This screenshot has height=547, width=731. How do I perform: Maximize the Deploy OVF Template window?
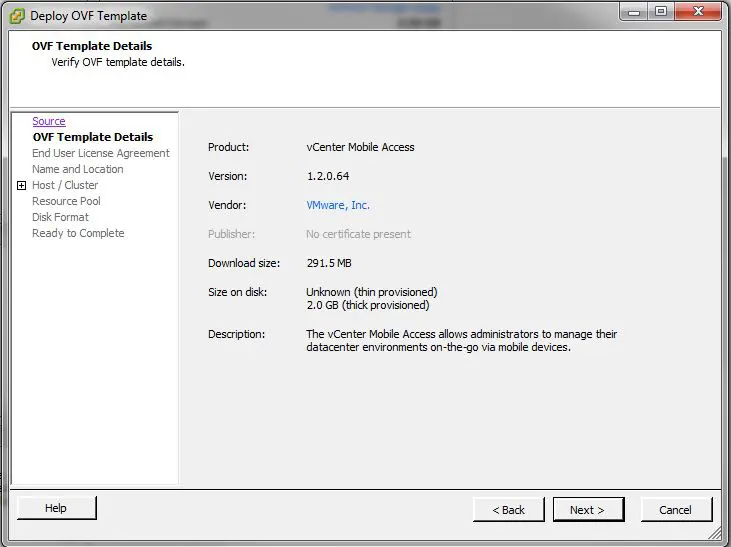[x=661, y=12]
